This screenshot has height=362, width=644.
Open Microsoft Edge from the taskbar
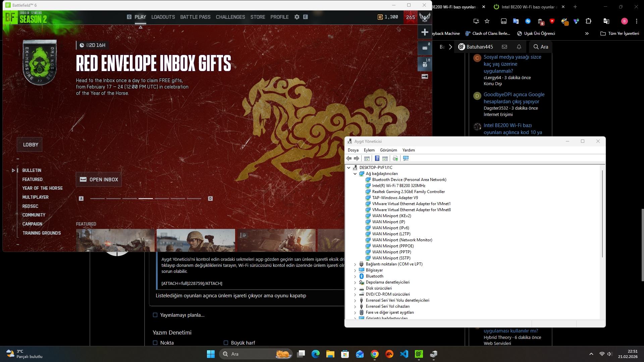point(316,354)
